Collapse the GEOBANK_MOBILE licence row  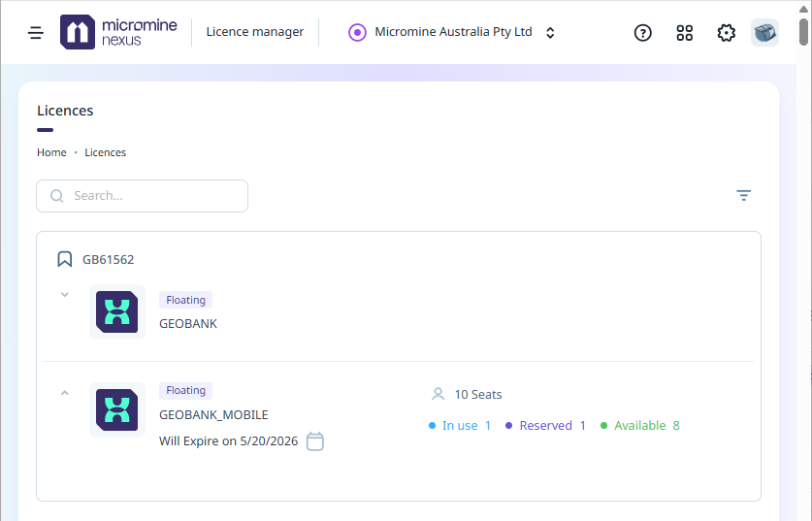point(65,393)
